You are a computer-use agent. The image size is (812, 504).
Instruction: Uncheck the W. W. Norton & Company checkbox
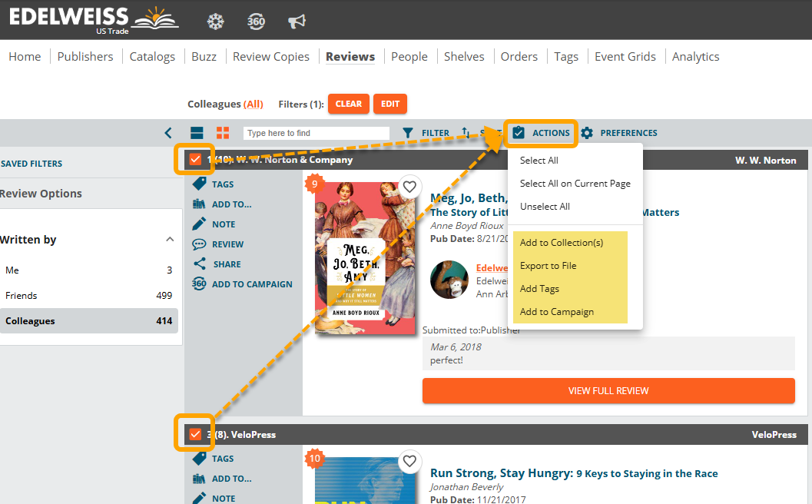coord(195,159)
